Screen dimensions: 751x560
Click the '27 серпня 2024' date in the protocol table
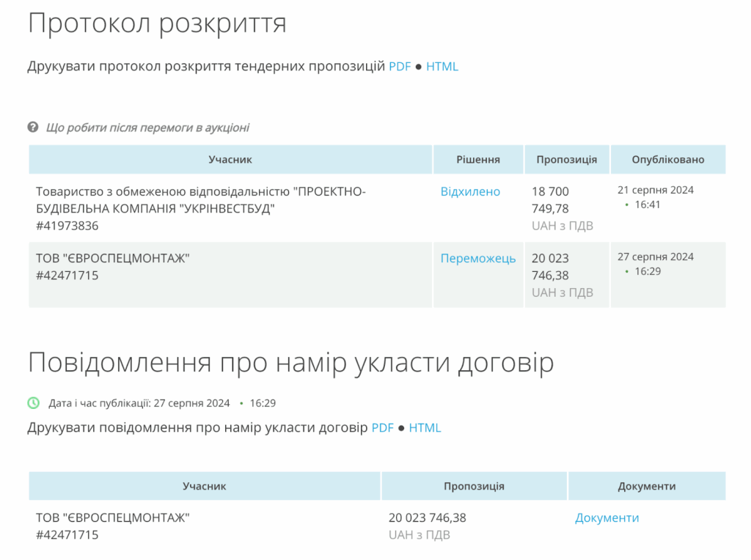(x=656, y=257)
